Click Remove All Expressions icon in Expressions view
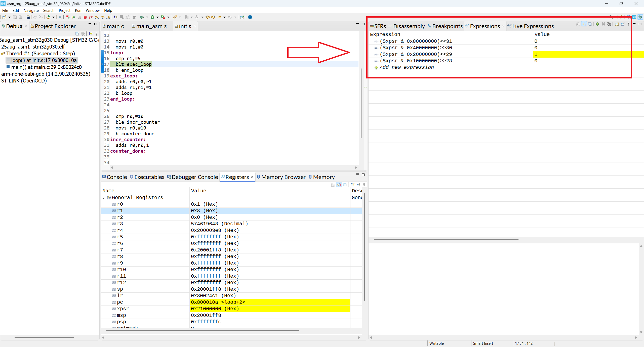Screen dimensions: 644x347 pos(609,24)
